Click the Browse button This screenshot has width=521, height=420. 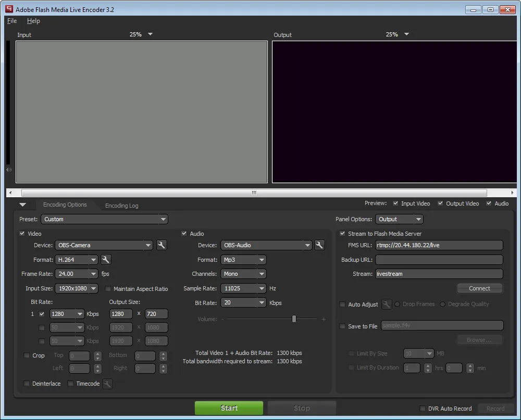click(479, 340)
